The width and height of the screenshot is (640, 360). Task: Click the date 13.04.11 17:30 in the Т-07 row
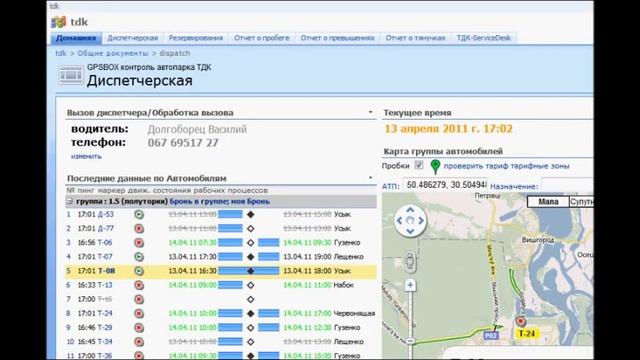tap(192, 257)
